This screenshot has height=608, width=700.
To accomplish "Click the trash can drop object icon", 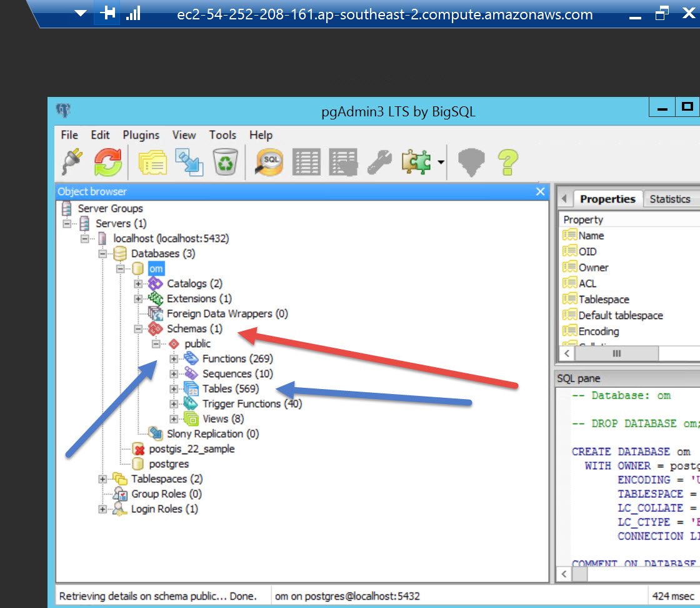I will (x=225, y=163).
